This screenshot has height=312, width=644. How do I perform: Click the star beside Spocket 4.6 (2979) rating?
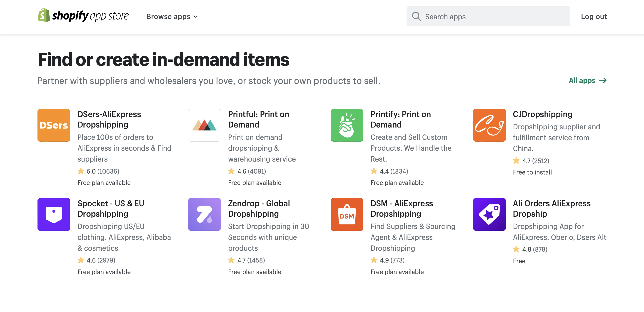coord(81,260)
